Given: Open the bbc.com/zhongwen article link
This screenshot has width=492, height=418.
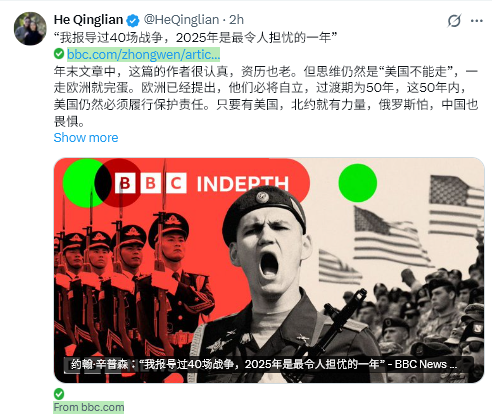Looking at the screenshot, I should click(143, 54).
